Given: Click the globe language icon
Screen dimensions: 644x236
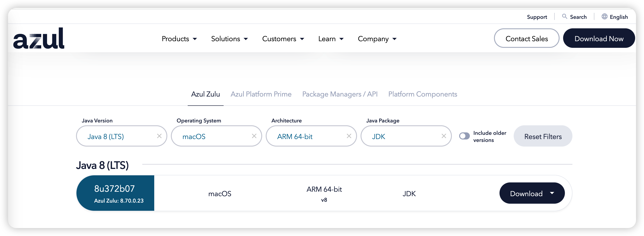Looking at the screenshot, I should [x=604, y=16].
